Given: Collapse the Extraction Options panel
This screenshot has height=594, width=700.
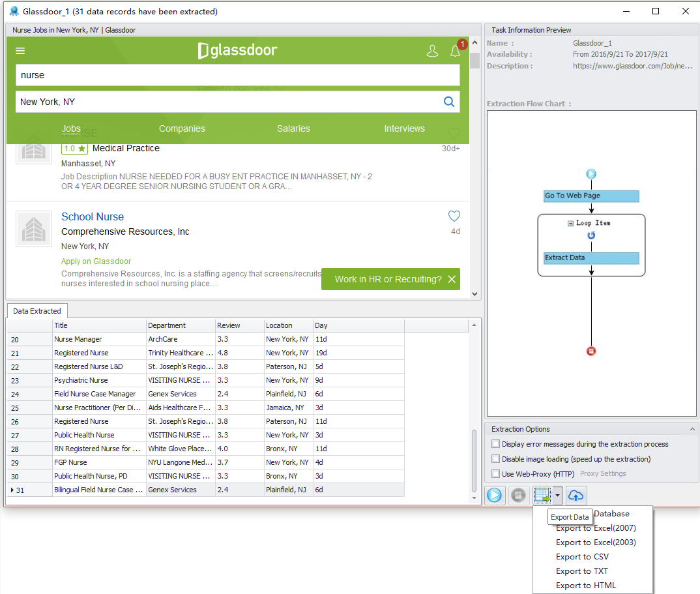Looking at the screenshot, I should point(692,429).
